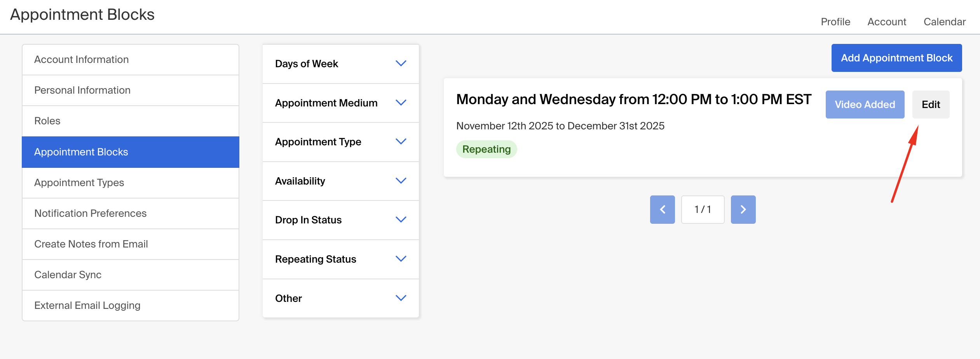Screen dimensions: 980x359
Task: Expand the Days of Week filter
Action: (x=341, y=64)
